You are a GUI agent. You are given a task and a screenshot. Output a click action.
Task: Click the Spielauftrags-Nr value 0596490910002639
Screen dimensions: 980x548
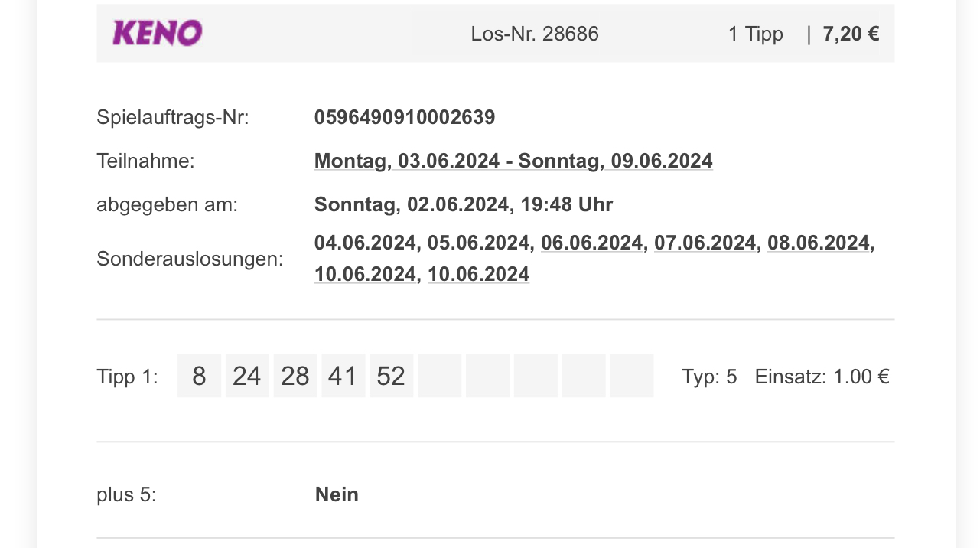point(405,117)
